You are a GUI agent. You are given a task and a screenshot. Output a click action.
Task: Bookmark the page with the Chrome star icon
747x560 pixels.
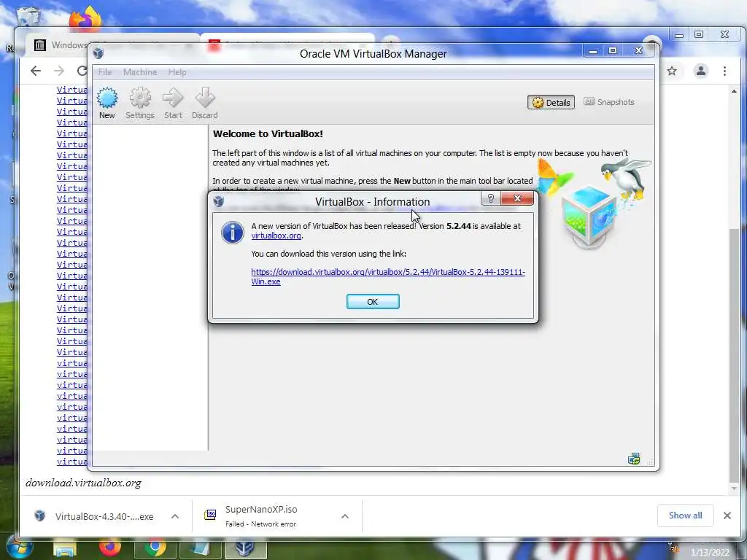click(x=672, y=71)
